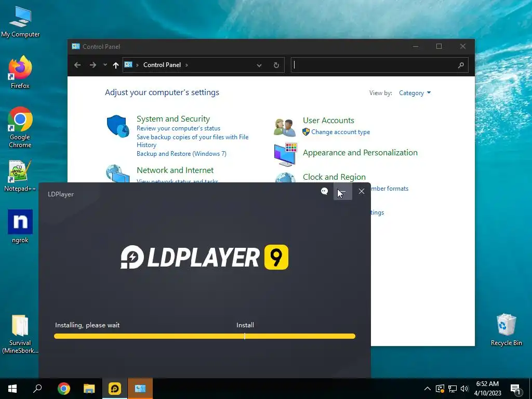
Task: Open the View by Category dropdown
Action: (415, 93)
